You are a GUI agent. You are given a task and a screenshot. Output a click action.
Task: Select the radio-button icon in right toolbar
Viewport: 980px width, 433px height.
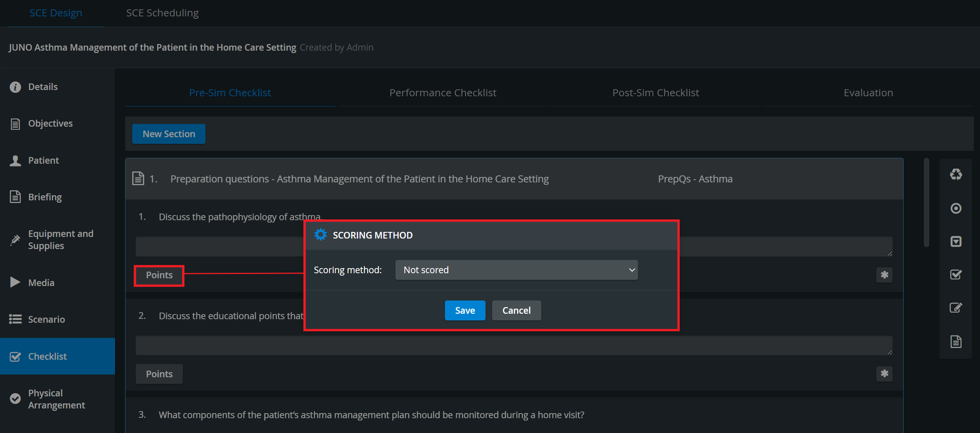pyautogui.click(x=956, y=208)
